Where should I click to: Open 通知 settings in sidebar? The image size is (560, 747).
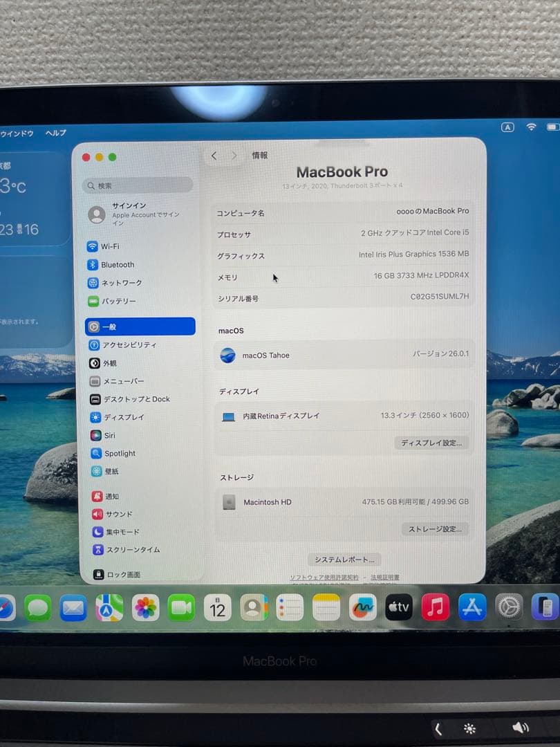105,496
